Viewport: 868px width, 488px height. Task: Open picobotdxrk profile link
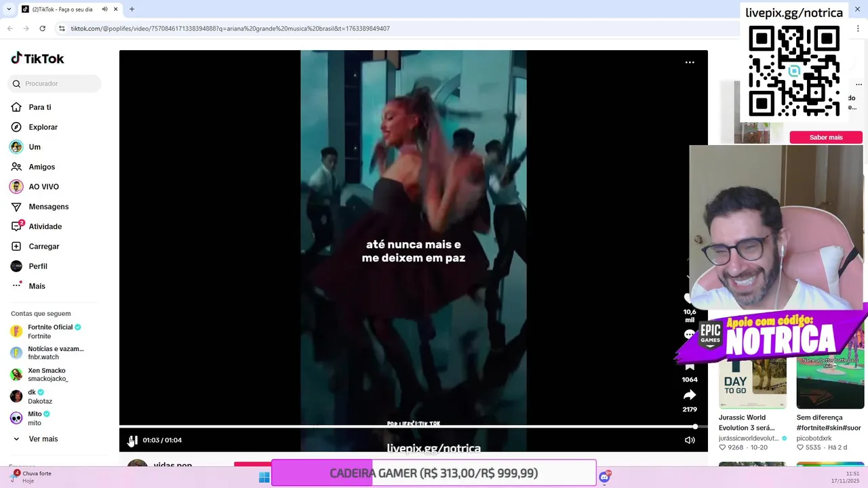(814, 439)
